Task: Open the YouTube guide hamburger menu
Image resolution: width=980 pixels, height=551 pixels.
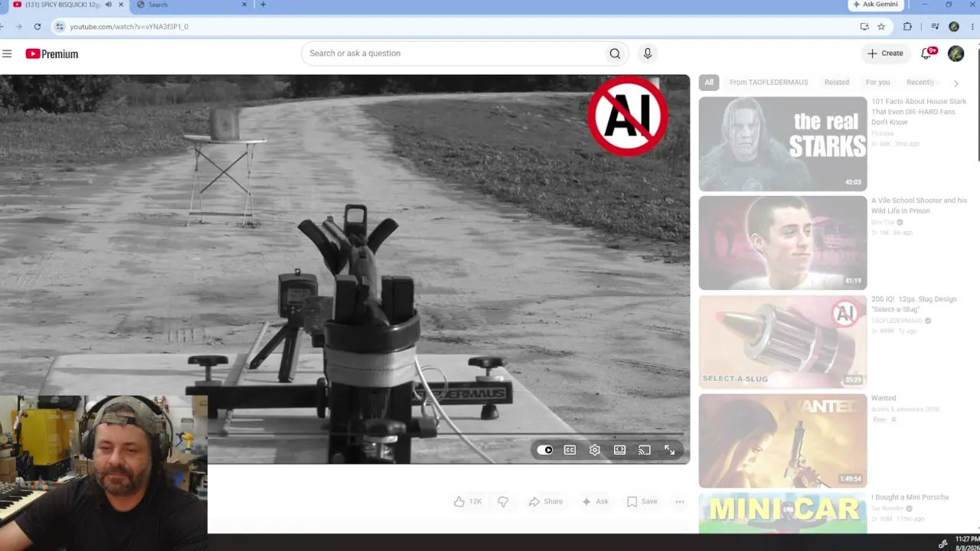Action: click(x=7, y=54)
